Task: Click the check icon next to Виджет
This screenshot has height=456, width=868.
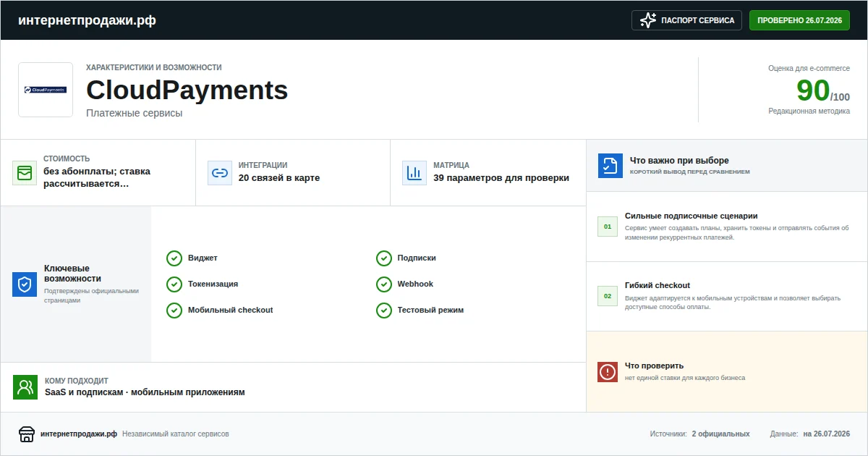Action: pos(174,258)
